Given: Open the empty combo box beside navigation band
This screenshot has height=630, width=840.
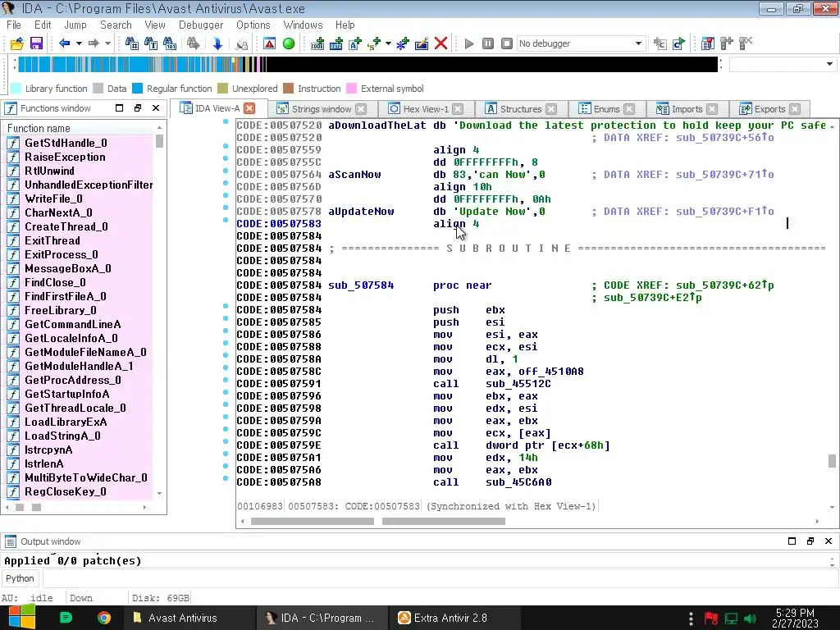Looking at the screenshot, I should tap(829, 64).
